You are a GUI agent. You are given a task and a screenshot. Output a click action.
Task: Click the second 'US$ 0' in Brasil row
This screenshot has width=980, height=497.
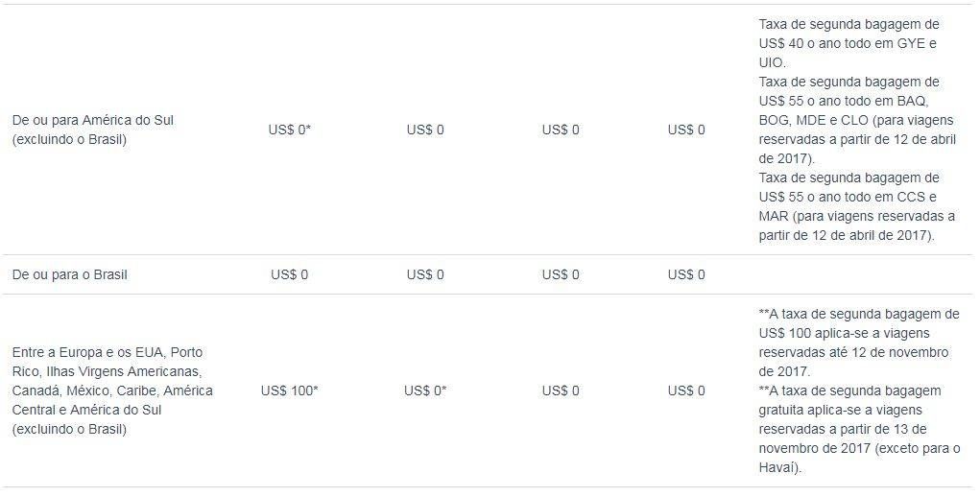[425, 274]
